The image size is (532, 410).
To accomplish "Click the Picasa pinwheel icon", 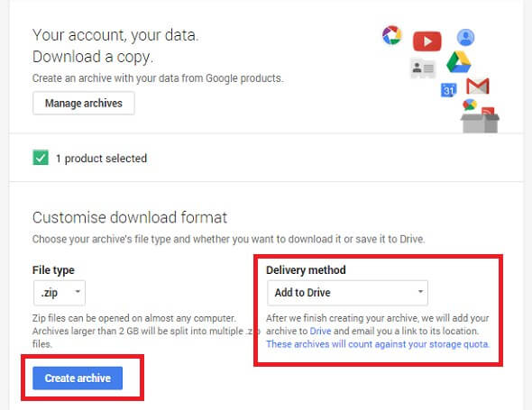I will coord(392,35).
